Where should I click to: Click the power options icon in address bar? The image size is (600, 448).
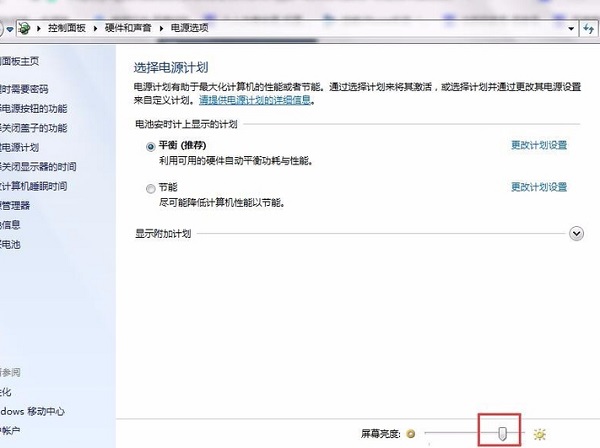tap(22, 27)
